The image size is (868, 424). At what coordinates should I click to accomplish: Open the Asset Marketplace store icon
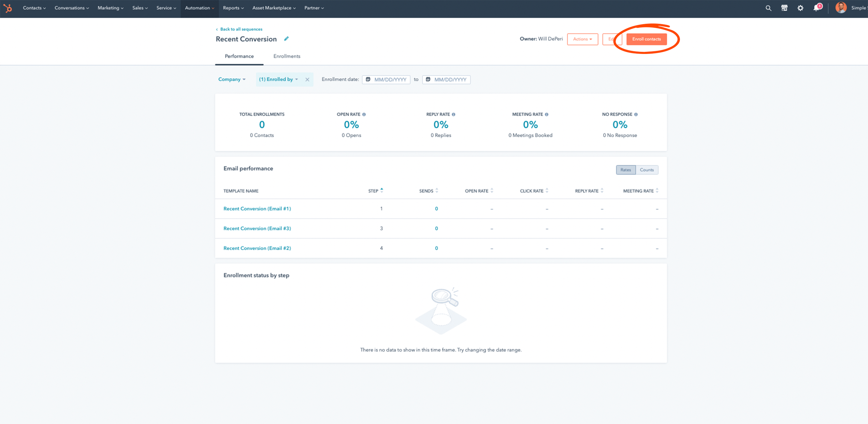pyautogui.click(x=785, y=8)
